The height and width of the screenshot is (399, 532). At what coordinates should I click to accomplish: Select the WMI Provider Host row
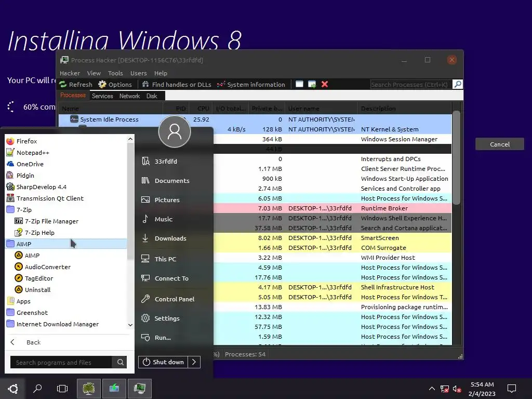(x=332, y=258)
